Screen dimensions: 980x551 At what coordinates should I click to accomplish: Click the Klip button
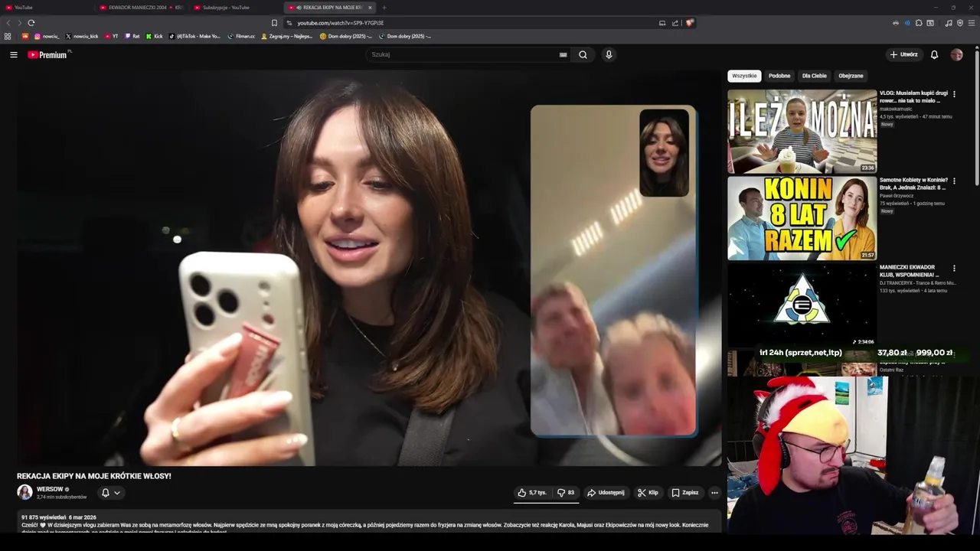(x=648, y=493)
